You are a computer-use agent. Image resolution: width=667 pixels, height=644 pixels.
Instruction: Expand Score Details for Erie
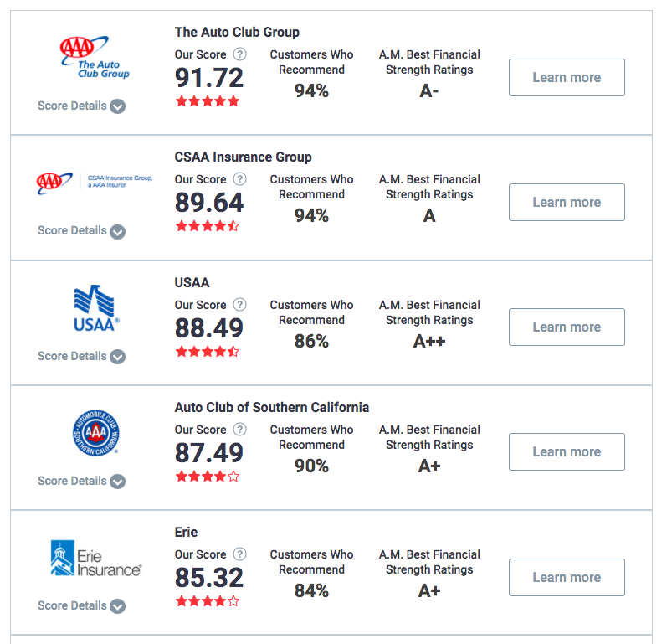(x=81, y=606)
